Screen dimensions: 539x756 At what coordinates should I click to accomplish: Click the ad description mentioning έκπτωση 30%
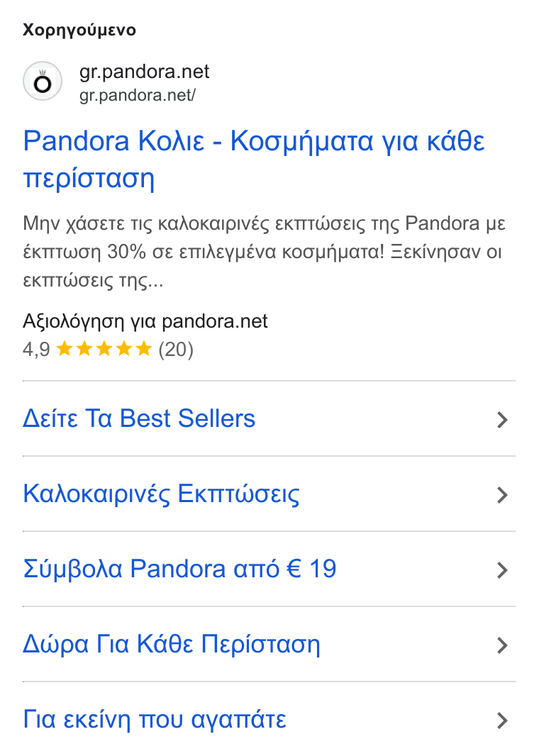[x=264, y=252]
